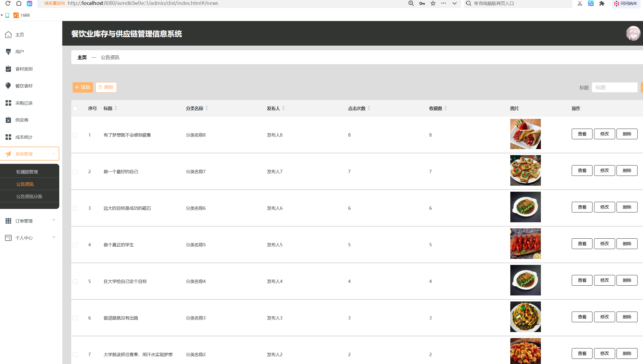Click the user avatar in header
The width and height of the screenshot is (643, 364).
click(633, 33)
